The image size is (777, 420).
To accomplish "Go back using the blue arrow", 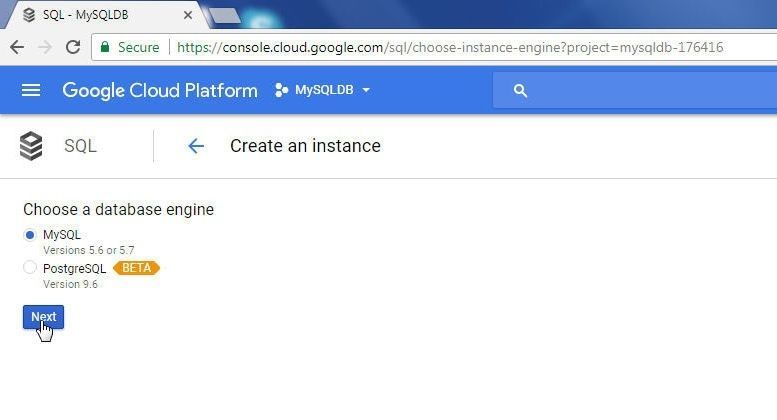I will click(x=196, y=146).
